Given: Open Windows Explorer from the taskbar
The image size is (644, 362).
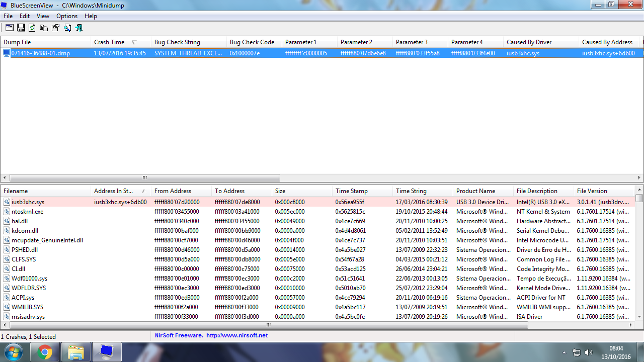Looking at the screenshot, I should click(x=75, y=352).
